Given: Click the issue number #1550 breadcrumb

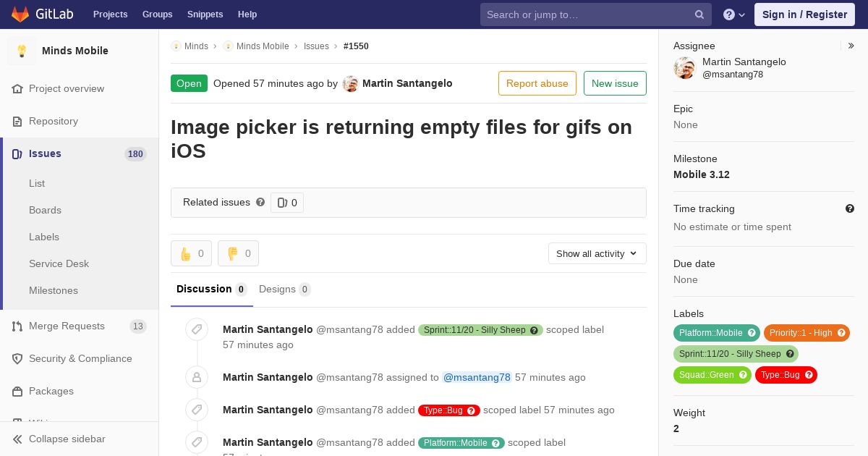Looking at the screenshot, I should pyautogui.click(x=356, y=46).
